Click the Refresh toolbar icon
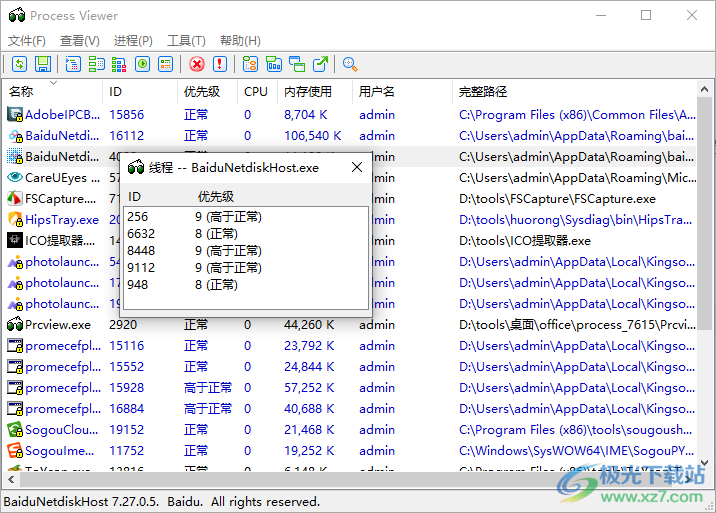 [x=19, y=64]
